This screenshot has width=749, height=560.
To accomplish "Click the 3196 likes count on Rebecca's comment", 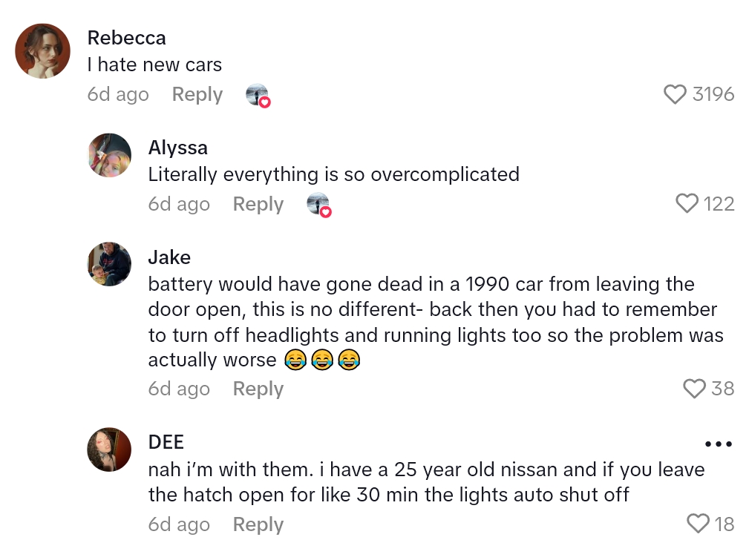I will click(713, 94).
